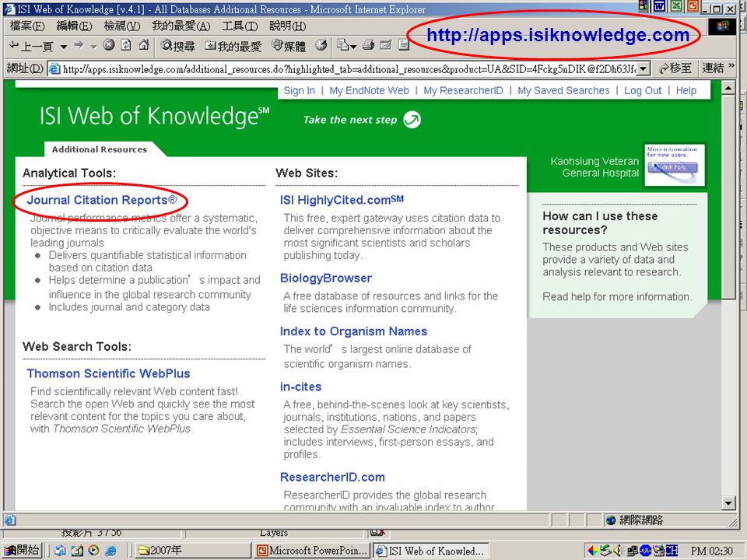Click the History icon in toolbar

tap(321, 45)
